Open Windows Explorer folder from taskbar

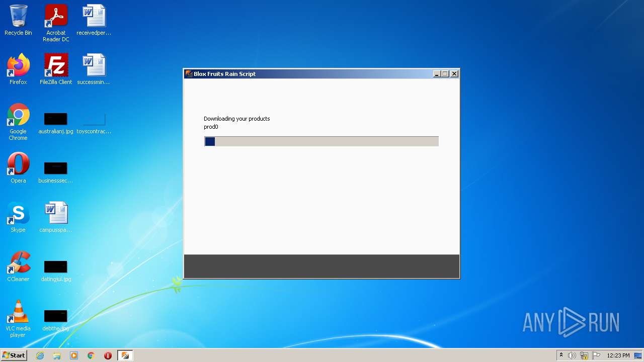(x=57, y=355)
